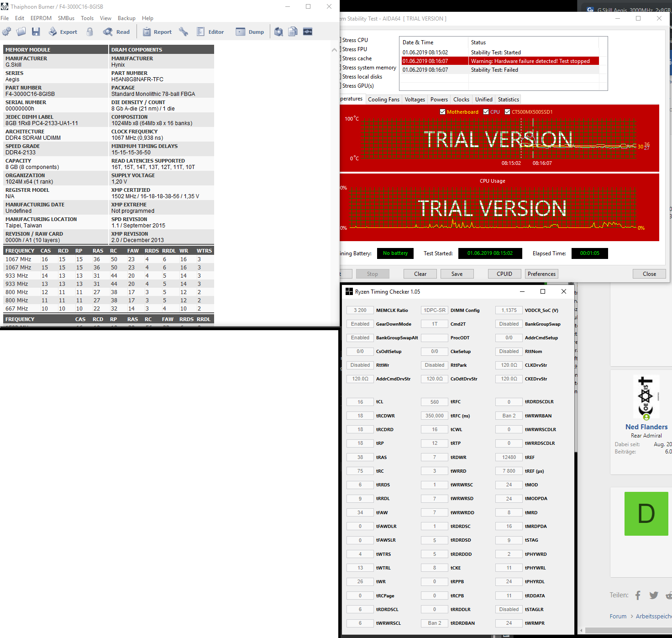Click the green D avatar in the forum page
Screen dimensions: 672x638
646,514
